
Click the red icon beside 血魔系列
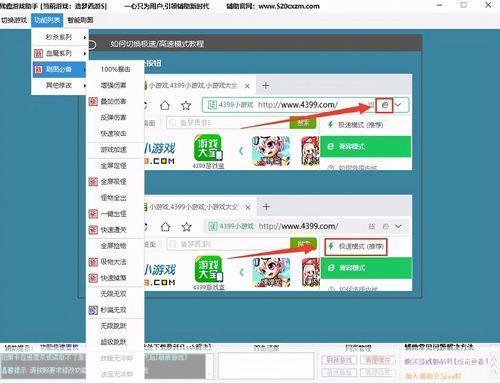39,53
